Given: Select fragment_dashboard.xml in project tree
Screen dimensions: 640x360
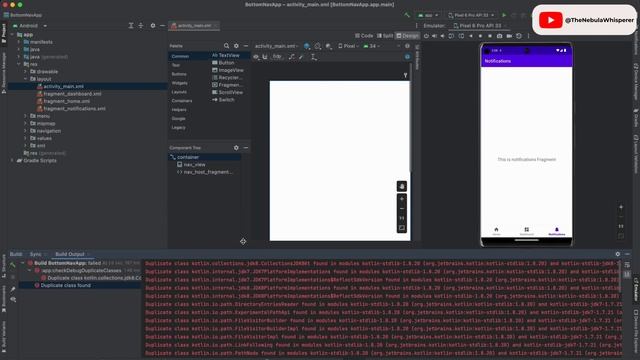Looking at the screenshot, I should [72, 94].
